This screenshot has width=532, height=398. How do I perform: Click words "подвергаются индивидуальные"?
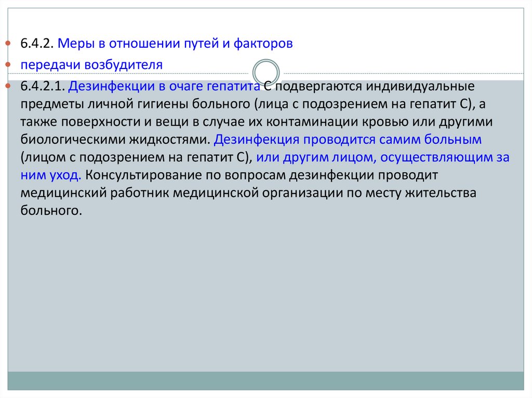tap(375, 86)
